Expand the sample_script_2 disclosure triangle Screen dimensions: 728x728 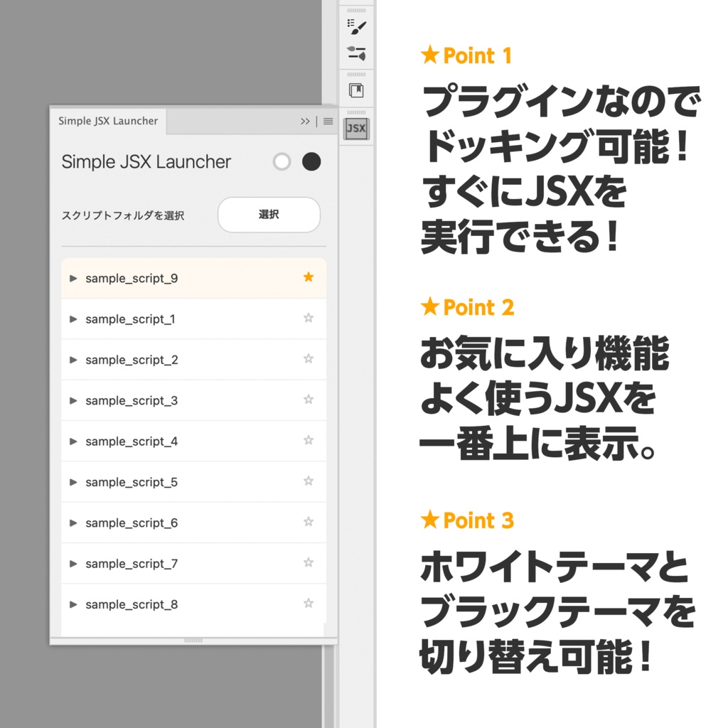73,360
